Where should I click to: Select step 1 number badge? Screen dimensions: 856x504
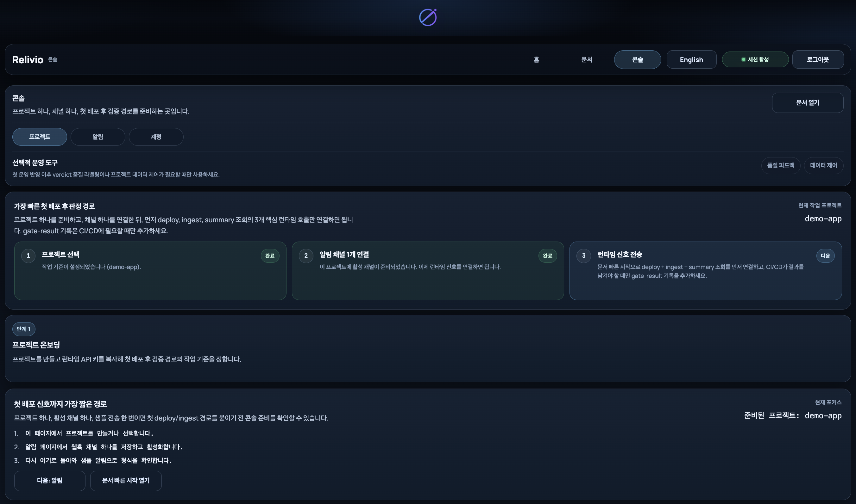(28, 255)
